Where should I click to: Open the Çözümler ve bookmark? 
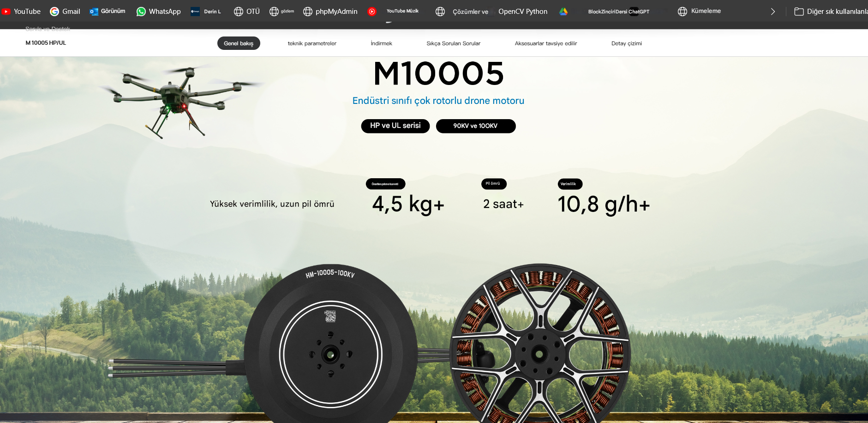point(462,11)
